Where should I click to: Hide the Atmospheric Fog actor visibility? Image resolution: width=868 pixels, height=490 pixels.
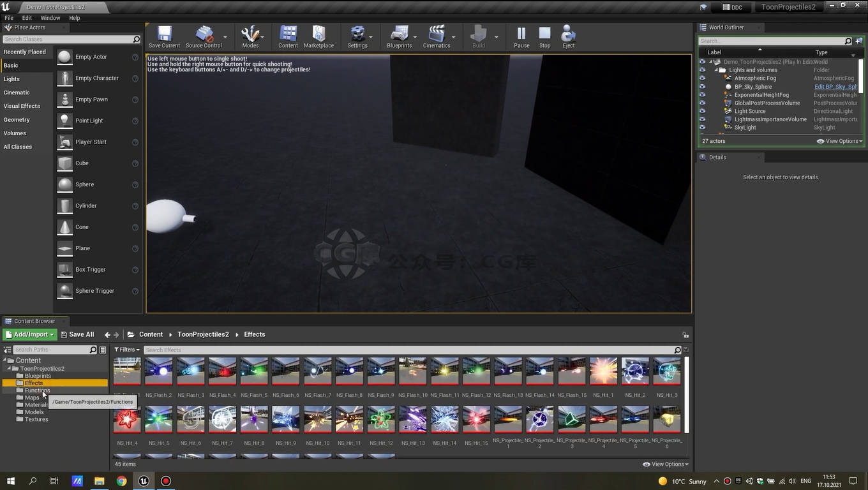702,78
